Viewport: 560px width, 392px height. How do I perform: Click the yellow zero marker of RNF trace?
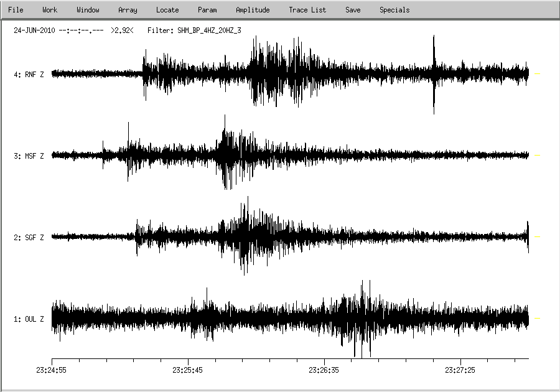(537, 74)
